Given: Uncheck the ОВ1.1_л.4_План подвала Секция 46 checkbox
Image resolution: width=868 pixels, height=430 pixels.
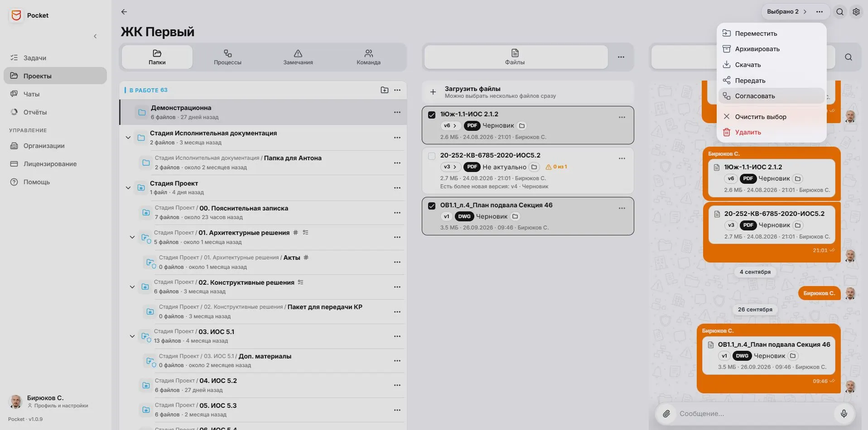Looking at the screenshot, I should 432,205.
